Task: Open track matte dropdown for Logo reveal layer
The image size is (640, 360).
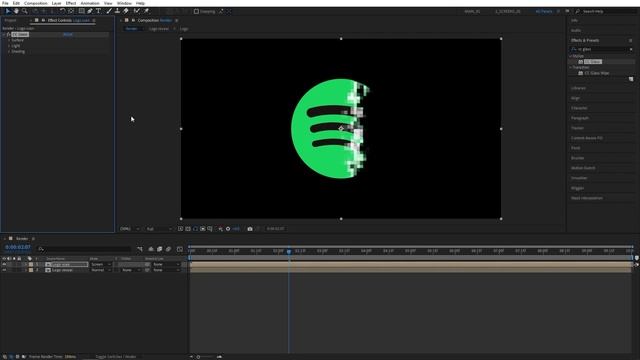Action: [130, 270]
